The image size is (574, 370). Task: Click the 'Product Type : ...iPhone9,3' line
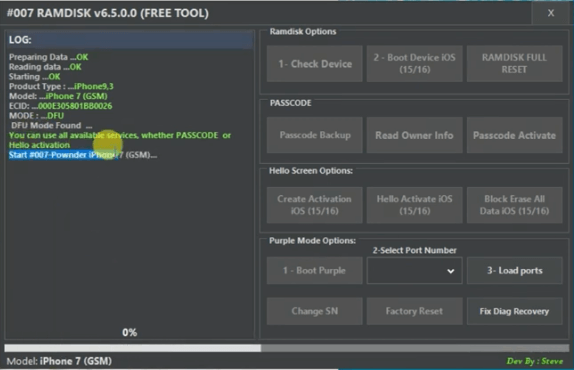pos(61,86)
